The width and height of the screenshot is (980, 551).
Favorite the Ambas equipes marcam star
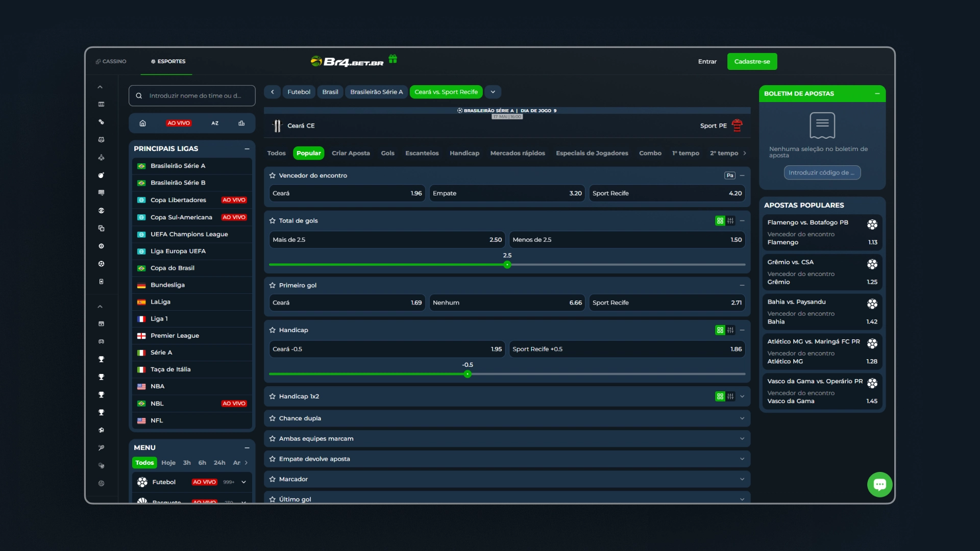[x=273, y=439]
